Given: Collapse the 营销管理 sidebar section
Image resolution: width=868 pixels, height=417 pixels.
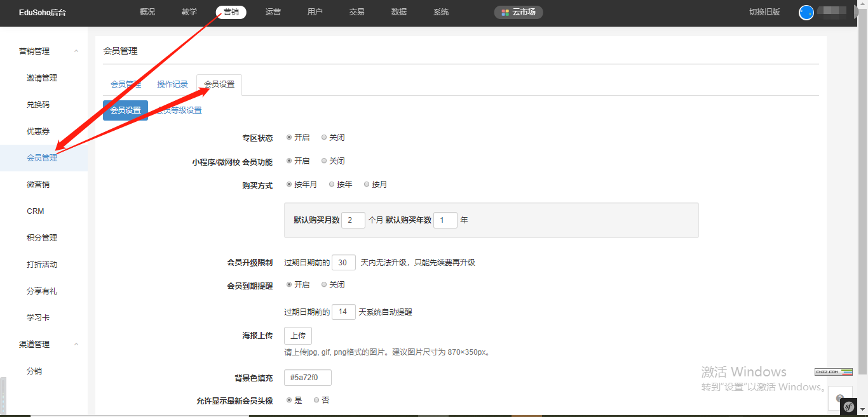Looking at the screenshot, I should [76, 51].
